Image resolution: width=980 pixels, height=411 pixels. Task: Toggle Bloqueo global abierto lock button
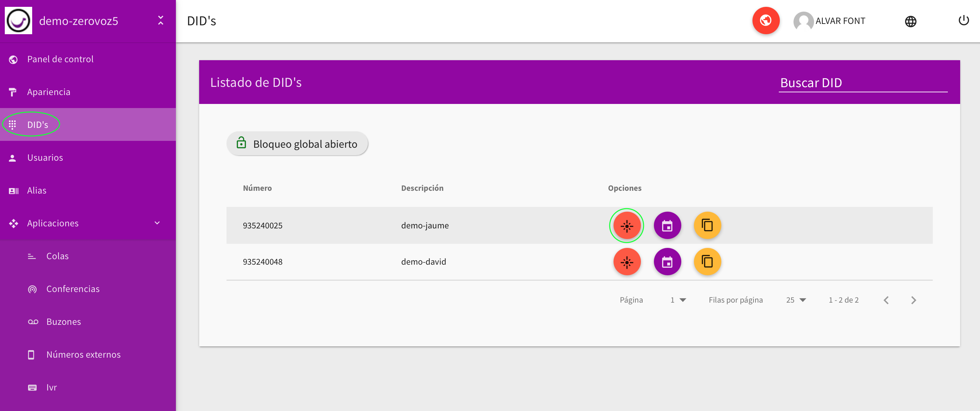pyautogui.click(x=299, y=143)
